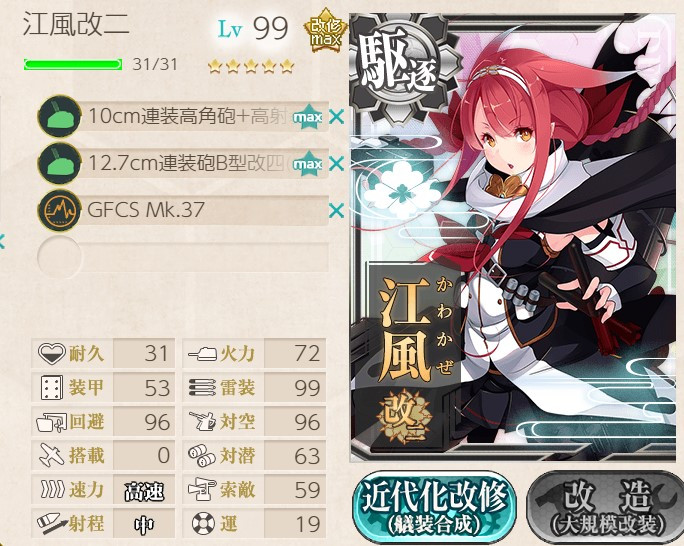The image size is (684, 546).
Task: Click the 駆逐 destroyer class gear badge
Action: (x=400, y=65)
